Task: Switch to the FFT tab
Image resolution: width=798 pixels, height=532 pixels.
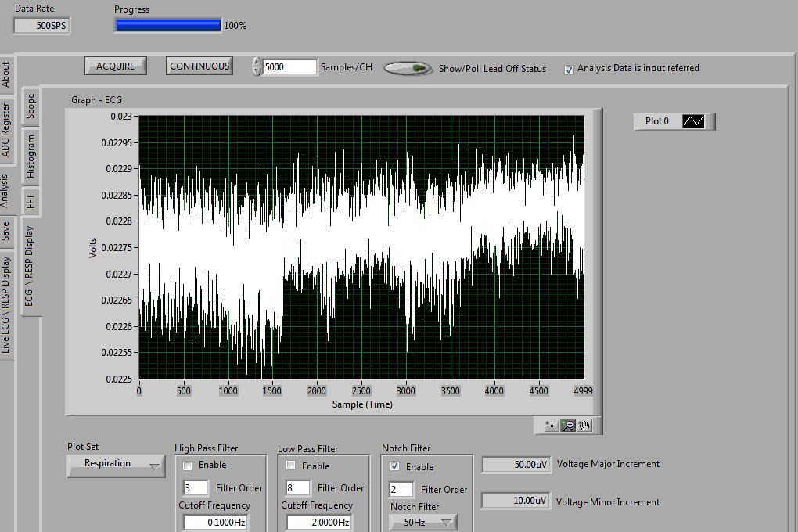Action: pos(31,200)
